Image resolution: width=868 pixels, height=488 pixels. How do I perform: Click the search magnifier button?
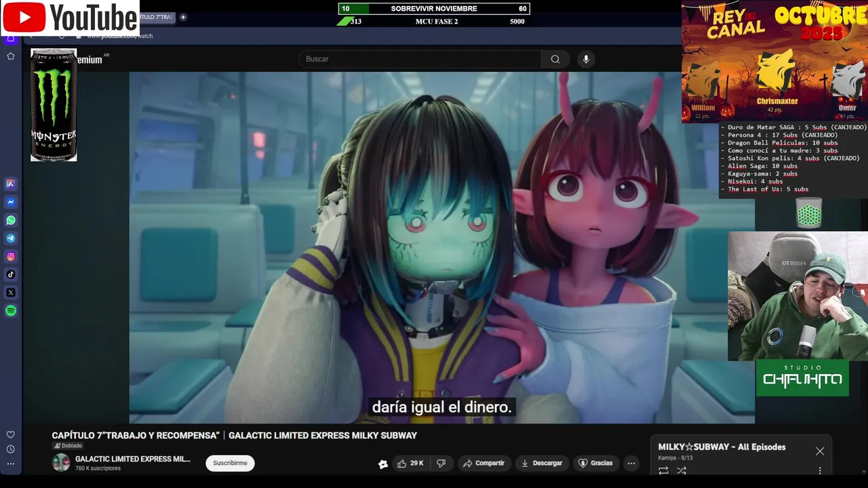(555, 59)
